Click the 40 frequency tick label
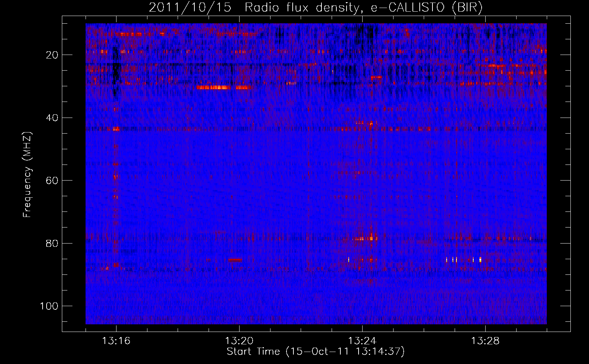This screenshot has width=589, height=364. coord(52,118)
